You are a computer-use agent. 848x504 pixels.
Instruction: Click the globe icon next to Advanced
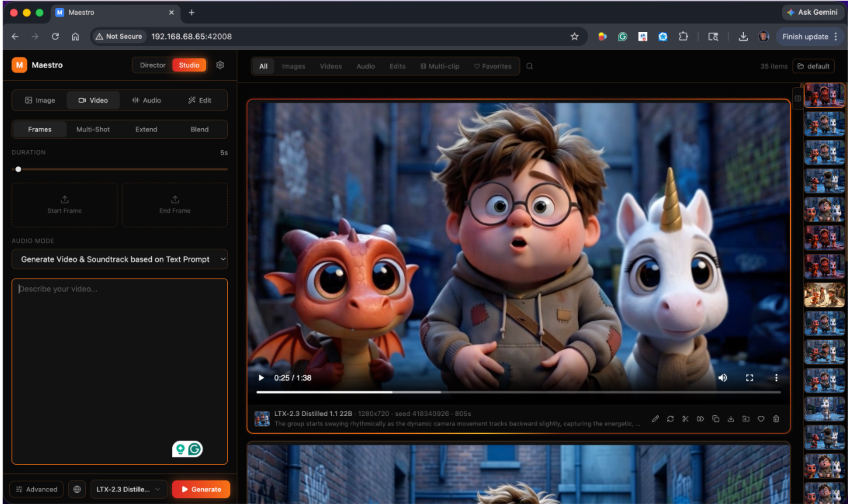point(77,489)
